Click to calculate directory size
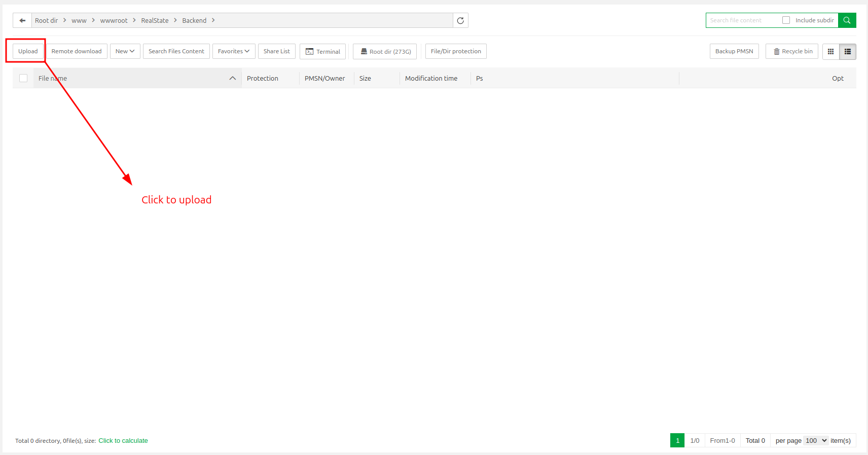The width and height of the screenshot is (868, 455). pos(123,440)
